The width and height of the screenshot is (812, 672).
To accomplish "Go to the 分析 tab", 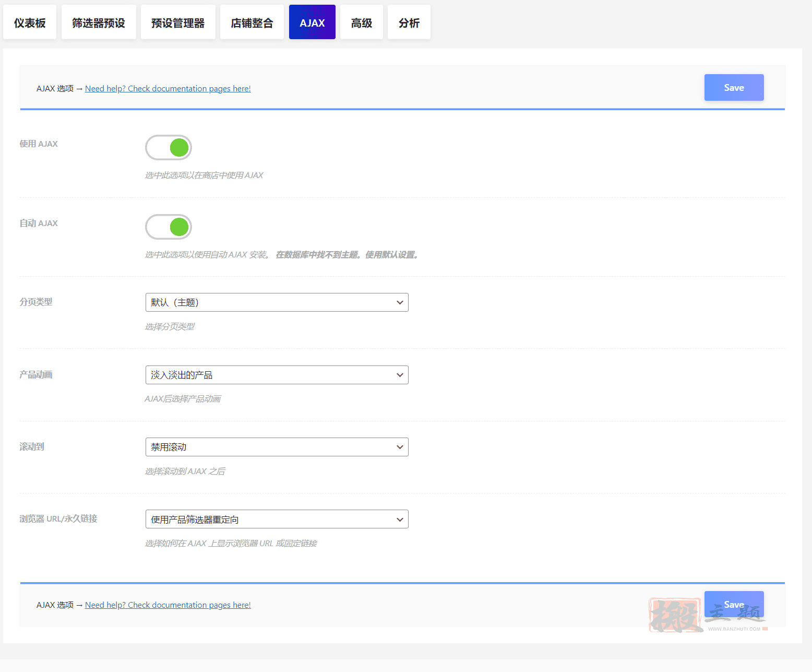I will click(409, 22).
